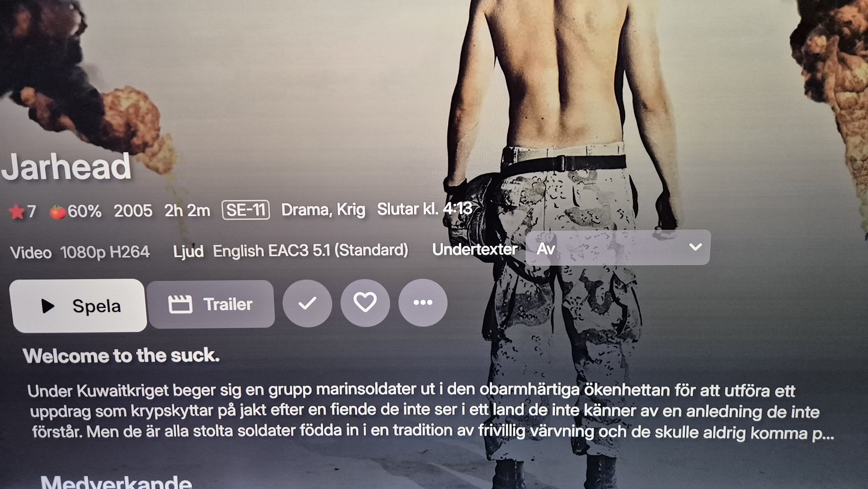Image resolution: width=868 pixels, height=489 pixels.
Task: Click the Drama, Krig genre text
Action: 323,210
